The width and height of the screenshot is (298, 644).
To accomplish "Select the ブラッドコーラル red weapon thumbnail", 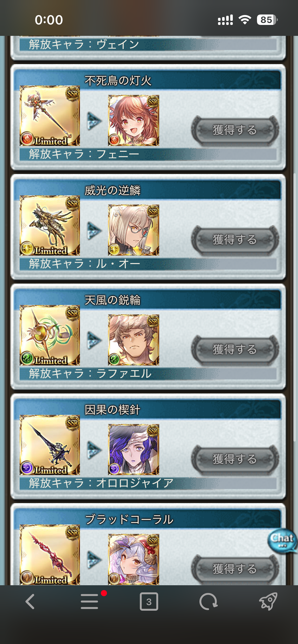I will coord(50,554).
